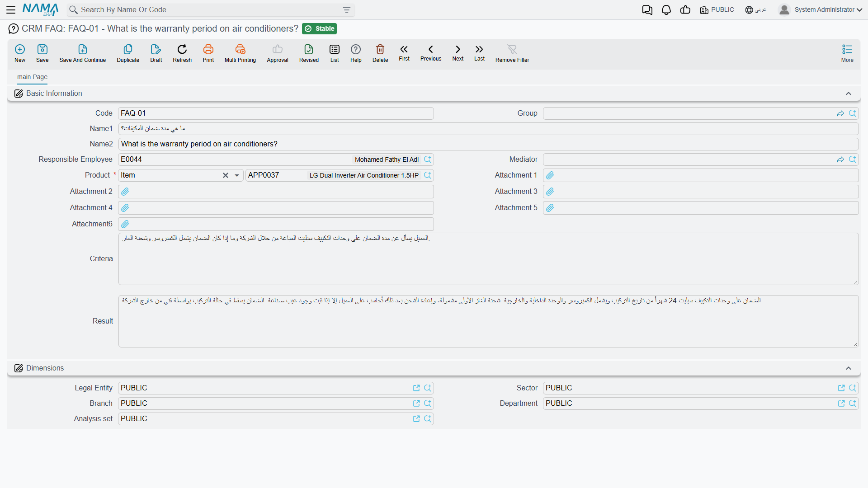Screen dimensions: 868x488
Task: Search the Group lookup
Action: point(853,113)
